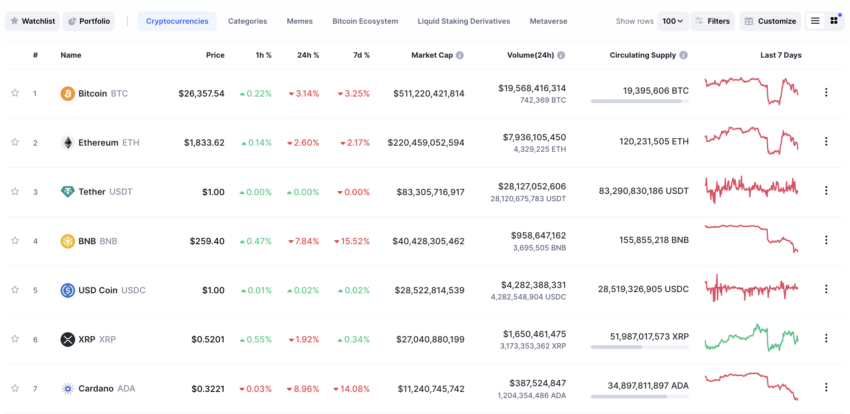Star Bitcoin to add to watchlist
The height and width of the screenshot is (414, 850).
click(15, 93)
